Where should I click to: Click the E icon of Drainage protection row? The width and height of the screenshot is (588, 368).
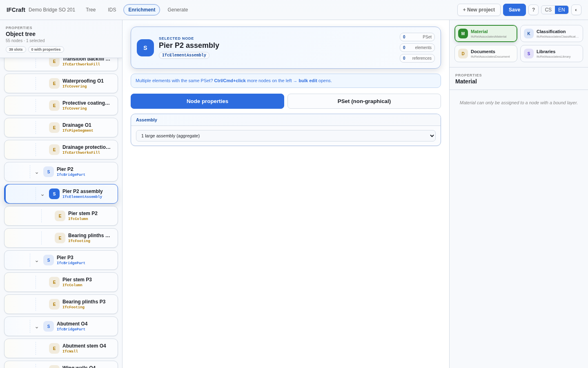(x=54, y=150)
